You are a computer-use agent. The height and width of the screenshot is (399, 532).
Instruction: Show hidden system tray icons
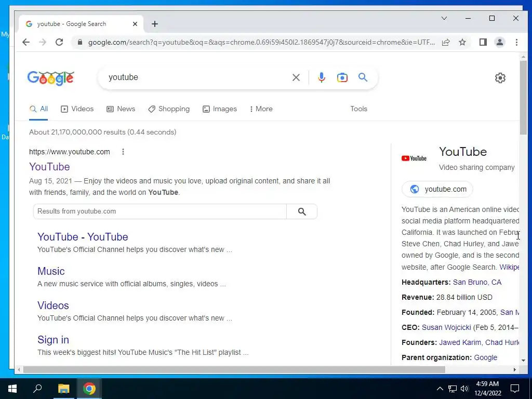(440, 389)
